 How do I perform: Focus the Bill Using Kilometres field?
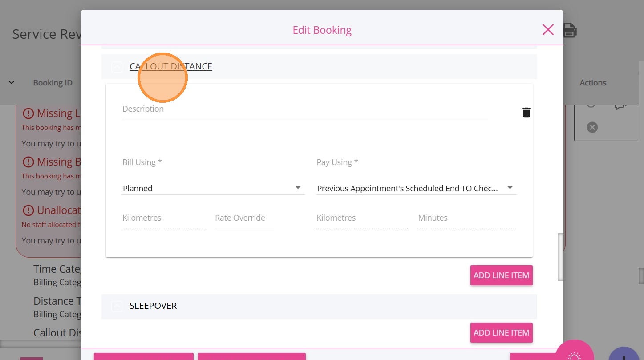tap(162, 218)
